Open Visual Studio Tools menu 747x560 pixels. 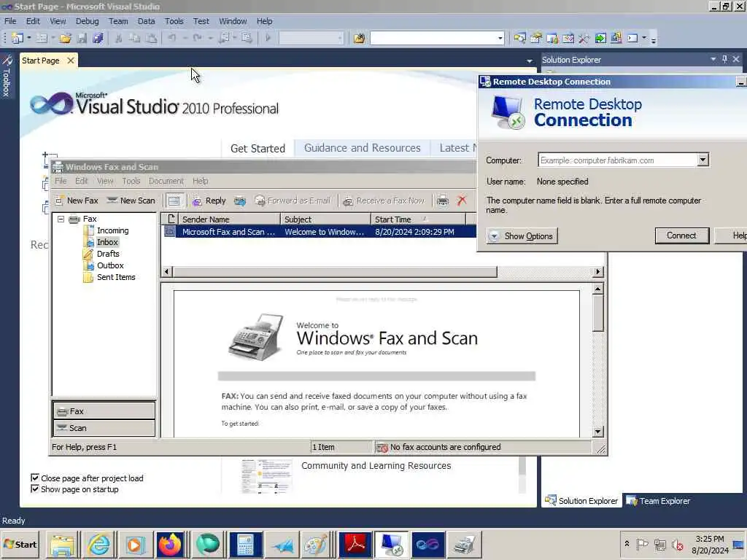(174, 21)
